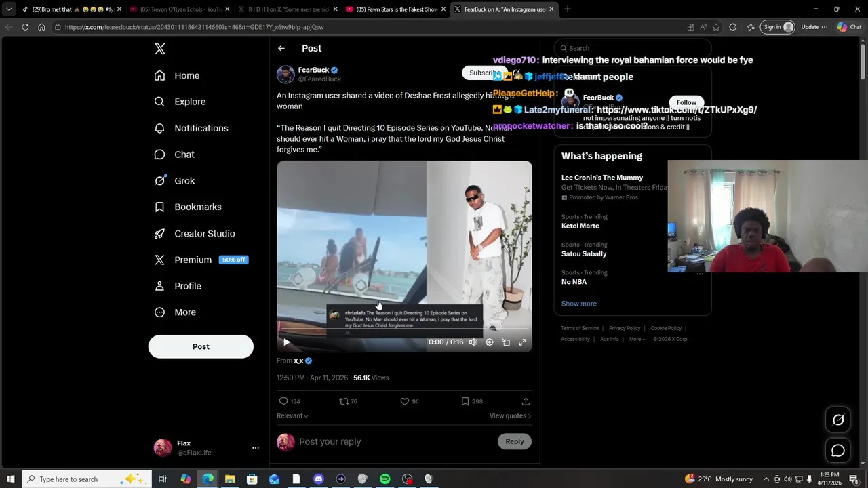Screen dimensions: 868x488
Task: Open Chat in the X sidebar
Action: pyautogui.click(x=174, y=155)
